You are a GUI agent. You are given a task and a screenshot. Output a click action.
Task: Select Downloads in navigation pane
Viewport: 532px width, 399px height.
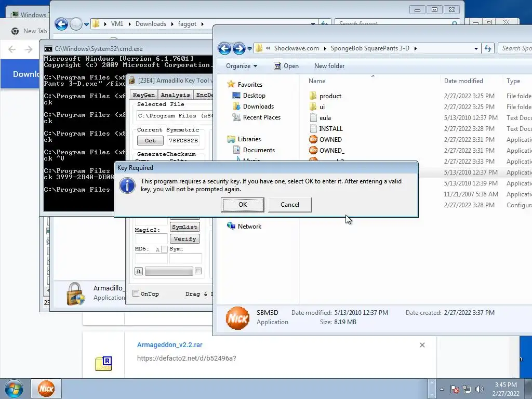(x=258, y=106)
